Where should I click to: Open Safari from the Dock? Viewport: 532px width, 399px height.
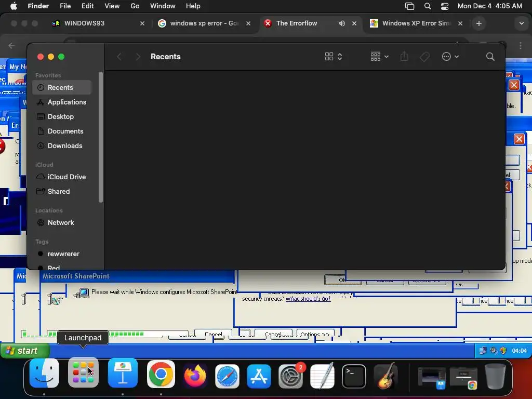(x=227, y=376)
